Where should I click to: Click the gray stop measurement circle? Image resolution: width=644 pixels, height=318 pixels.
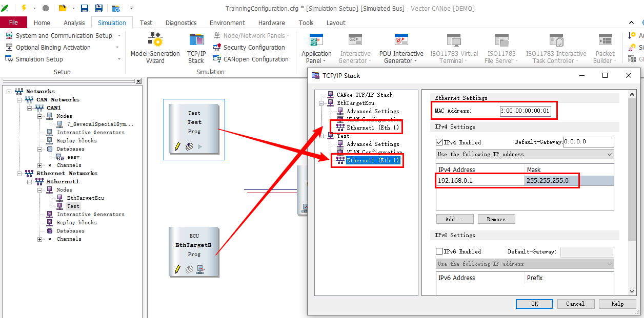coord(46,8)
